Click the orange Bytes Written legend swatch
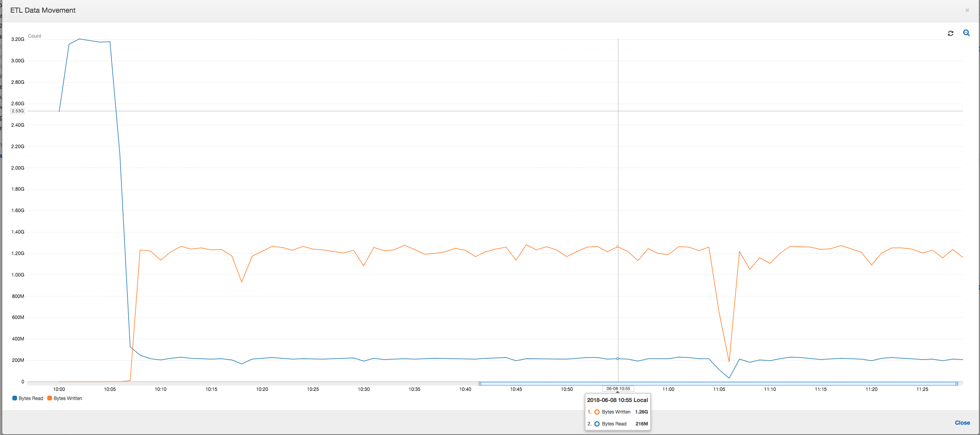980x435 pixels. (x=49, y=398)
